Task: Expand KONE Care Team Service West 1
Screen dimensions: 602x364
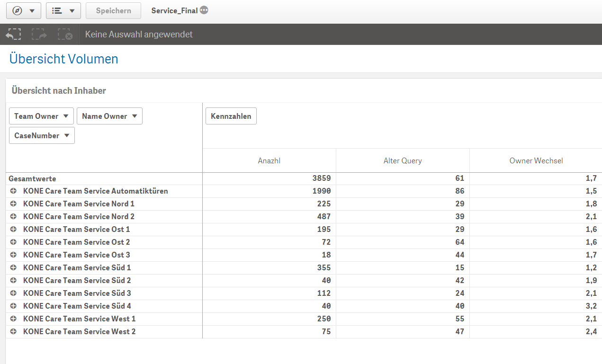Action: (13, 319)
